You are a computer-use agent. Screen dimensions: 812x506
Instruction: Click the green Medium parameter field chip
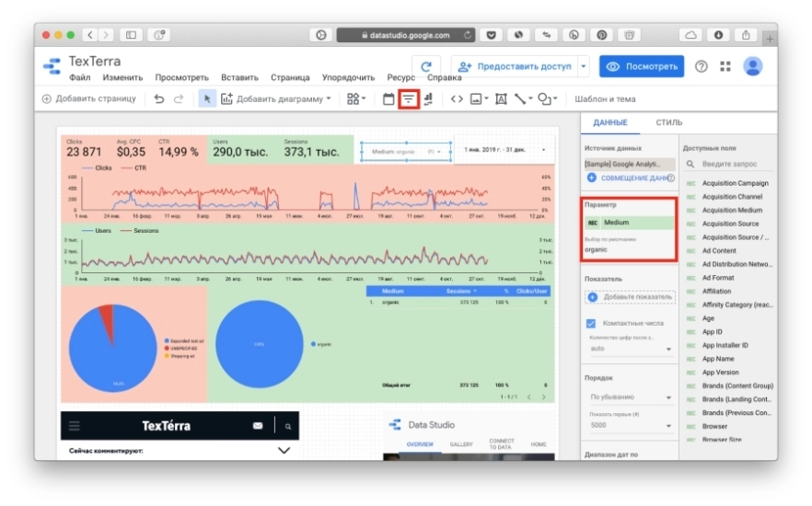pyautogui.click(x=629, y=223)
